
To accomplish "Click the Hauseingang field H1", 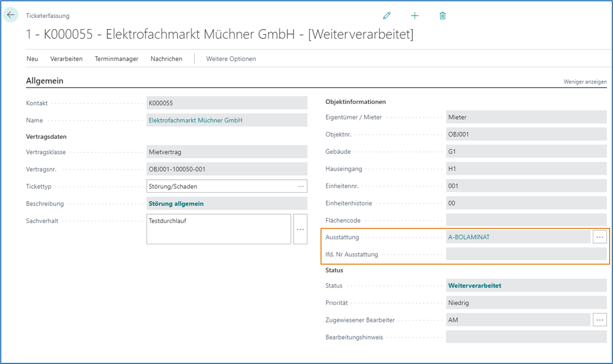I will click(526, 169).
